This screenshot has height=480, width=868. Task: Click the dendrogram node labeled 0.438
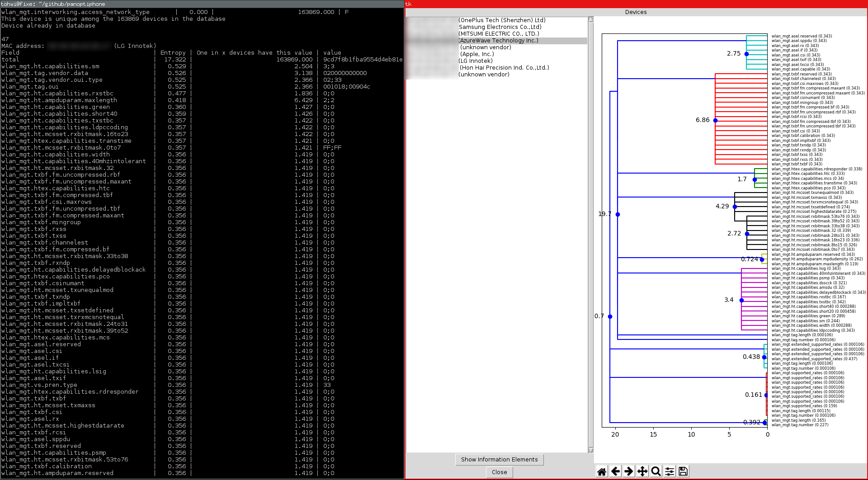pyautogui.click(x=764, y=357)
